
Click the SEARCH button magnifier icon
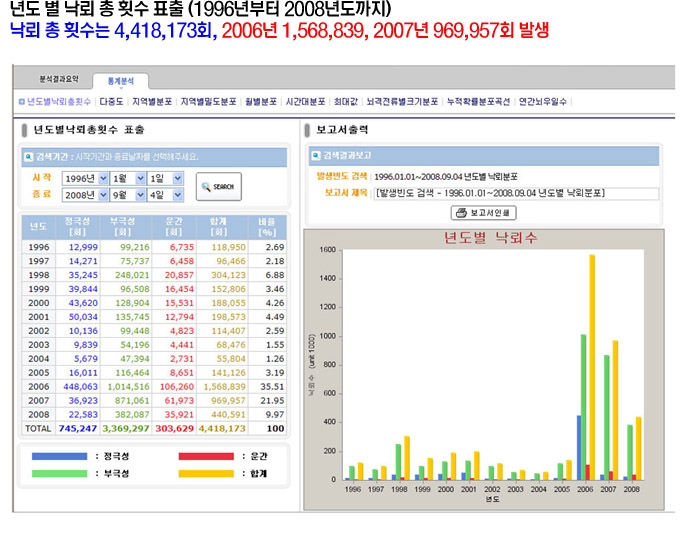click(205, 186)
